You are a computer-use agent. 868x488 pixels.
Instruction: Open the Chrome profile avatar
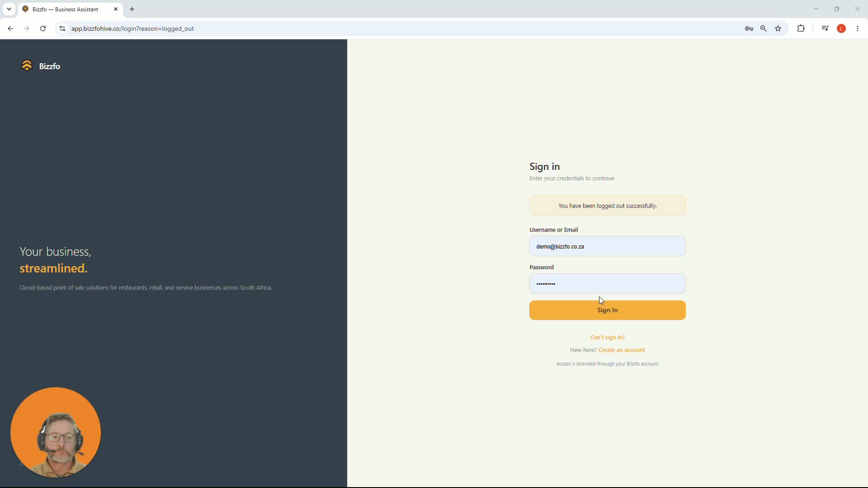coord(841,28)
